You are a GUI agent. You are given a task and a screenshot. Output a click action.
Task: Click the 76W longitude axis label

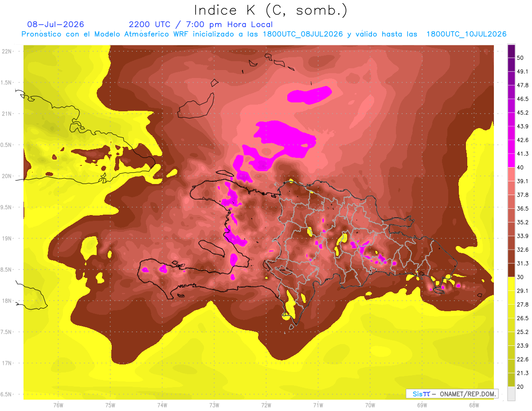[x=58, y=405]
